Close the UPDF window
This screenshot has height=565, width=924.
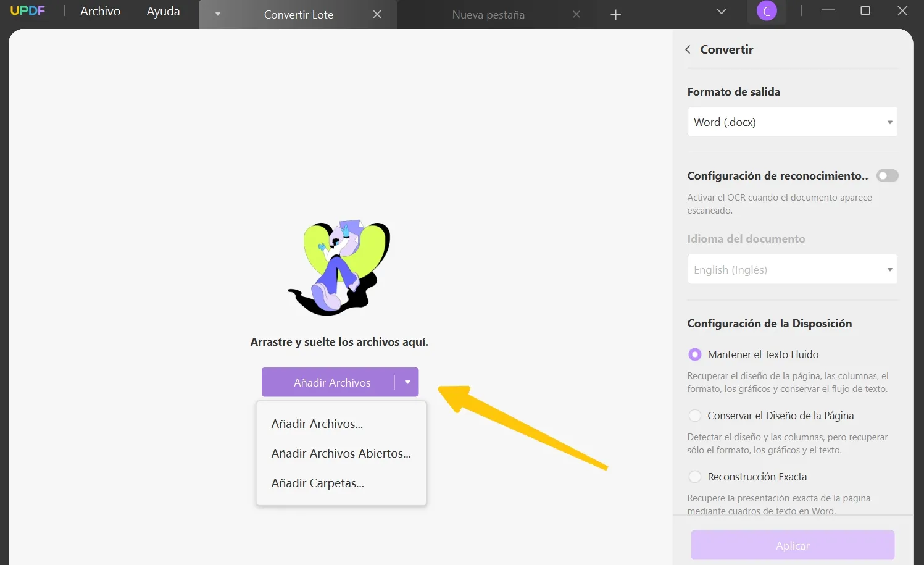pyautogui.click(x=902, y=10)
